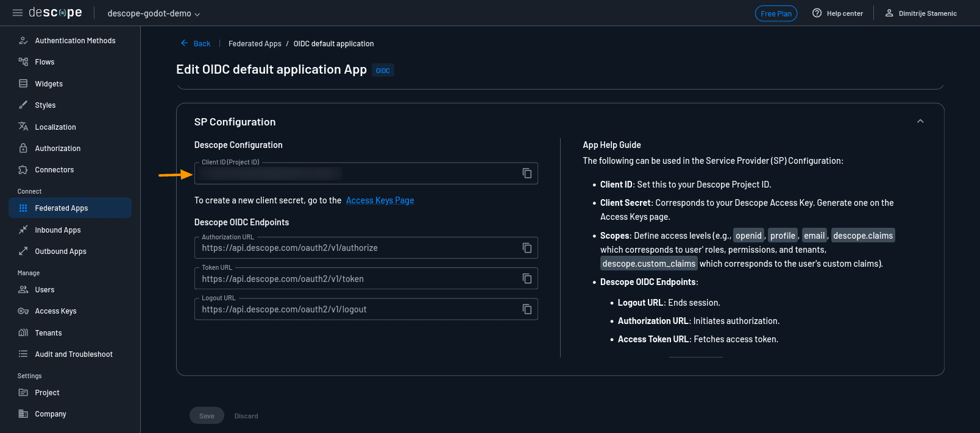Viewport: 980px width, 433px height.
Task: Follow the Access Keys Page link
Action: pos(380,200)
